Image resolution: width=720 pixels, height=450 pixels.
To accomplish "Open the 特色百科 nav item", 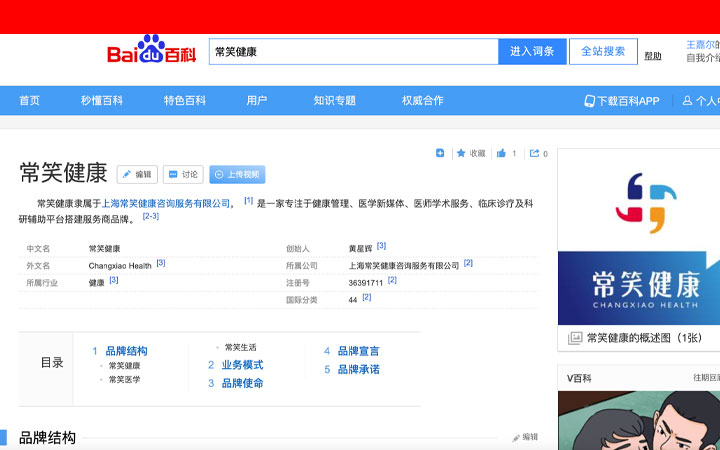I will click(185, 101).
